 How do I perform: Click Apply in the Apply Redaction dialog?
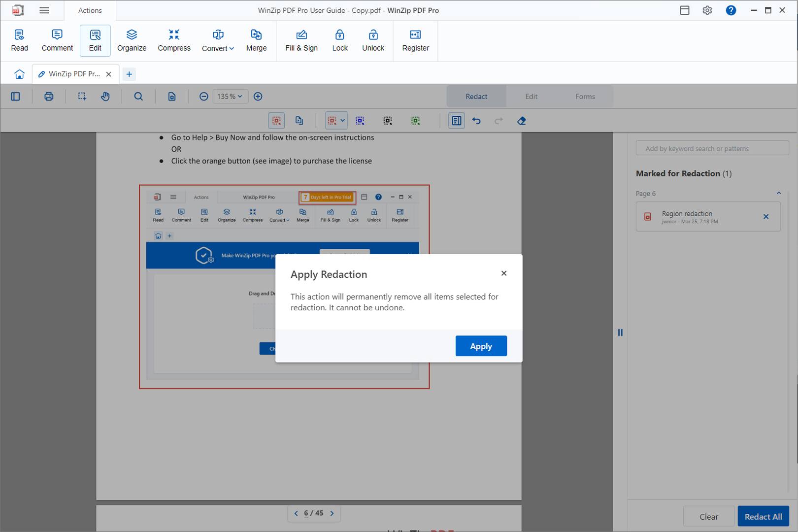coord(481,346)
